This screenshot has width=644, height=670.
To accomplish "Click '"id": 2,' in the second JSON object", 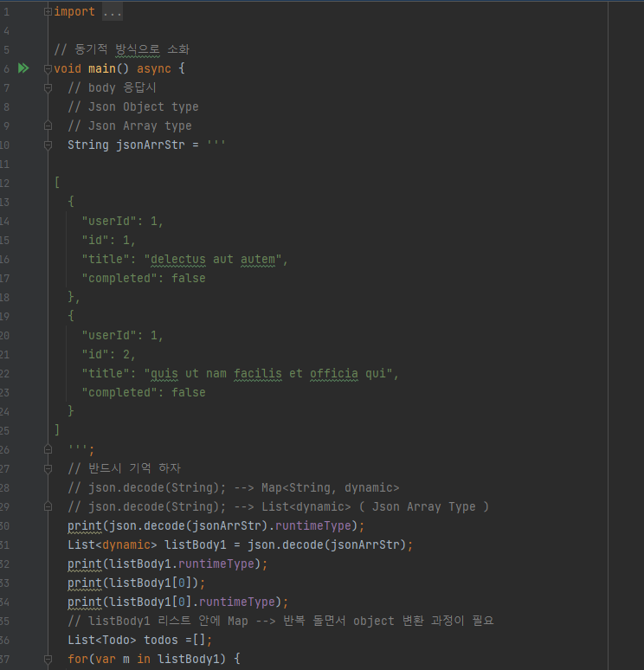I will point(108,354).
